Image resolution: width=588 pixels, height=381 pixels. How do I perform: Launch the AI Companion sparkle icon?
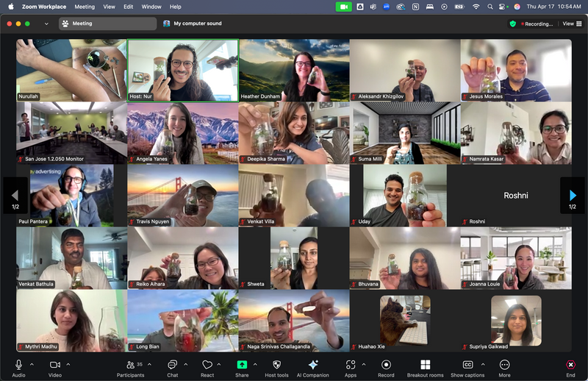point(313,365)
